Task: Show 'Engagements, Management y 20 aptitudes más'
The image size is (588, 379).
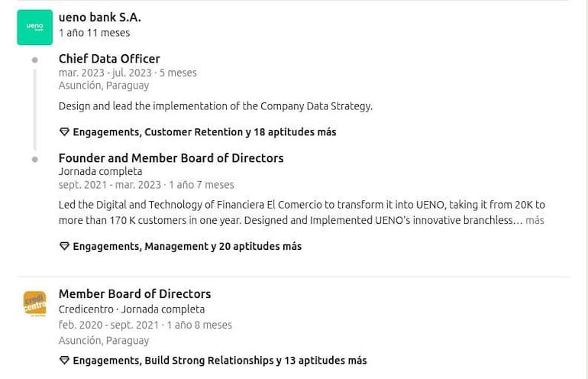Action: tap(187, 246)
